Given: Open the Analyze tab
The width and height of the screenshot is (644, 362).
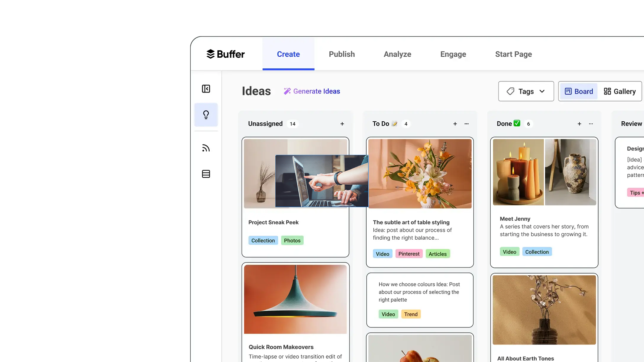Looking at the screenshot, I should pyautogui.click(x=397, y=54).
